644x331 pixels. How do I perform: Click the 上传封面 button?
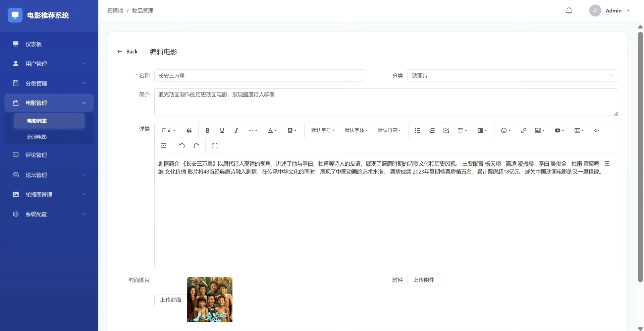[170, 300]
